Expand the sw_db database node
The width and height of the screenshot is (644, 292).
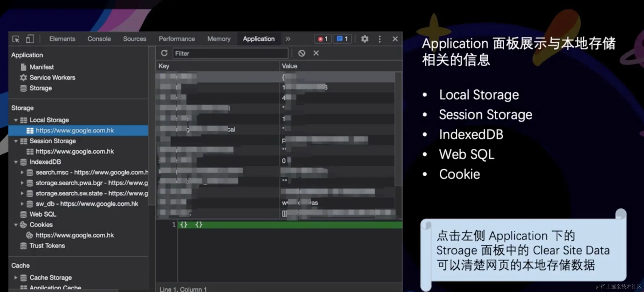pyautogui.click(x=22, y=204)
